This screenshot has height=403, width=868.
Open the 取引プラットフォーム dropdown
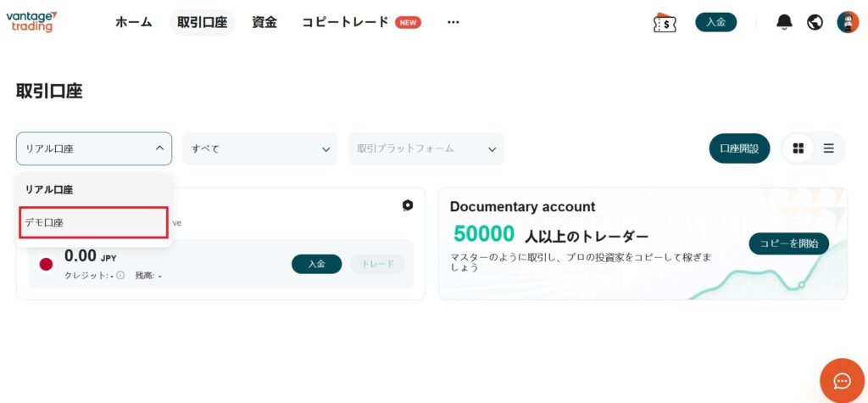(x=426, y=148)
